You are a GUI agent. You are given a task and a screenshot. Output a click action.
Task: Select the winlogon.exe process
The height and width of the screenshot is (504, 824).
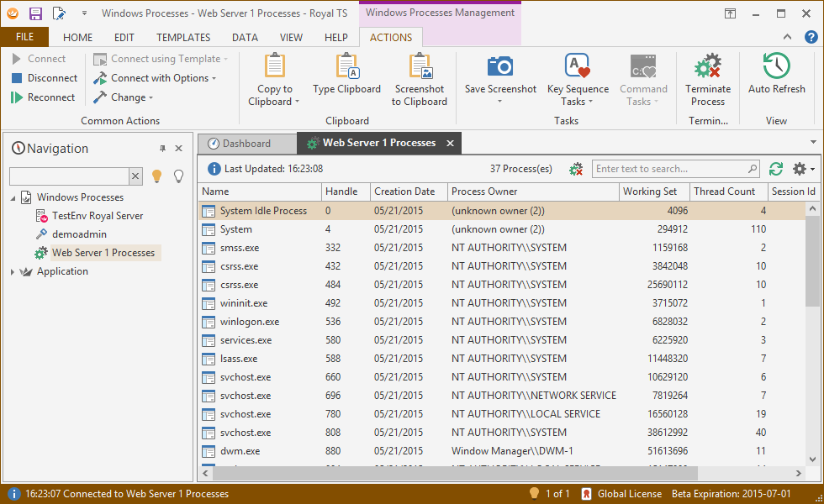pyautogui.click(x=502, y=322)
